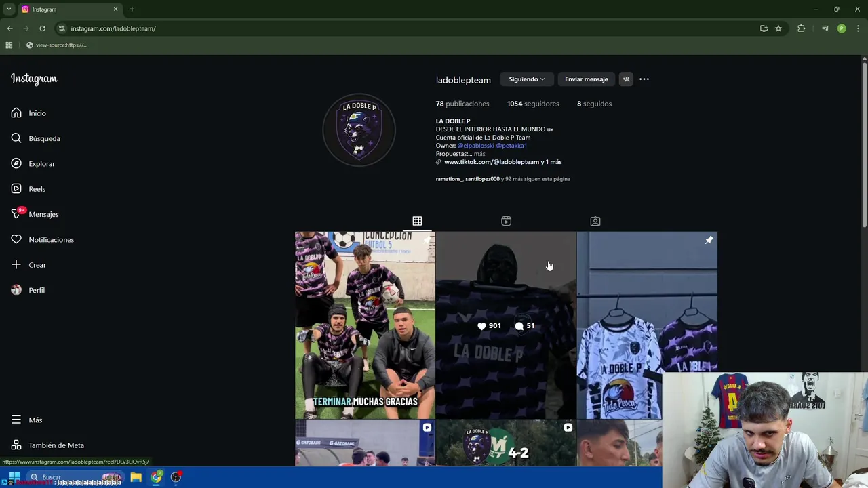Reload the Instagram page
This screenshot has width=868, height=488.
tap(42, 28)
